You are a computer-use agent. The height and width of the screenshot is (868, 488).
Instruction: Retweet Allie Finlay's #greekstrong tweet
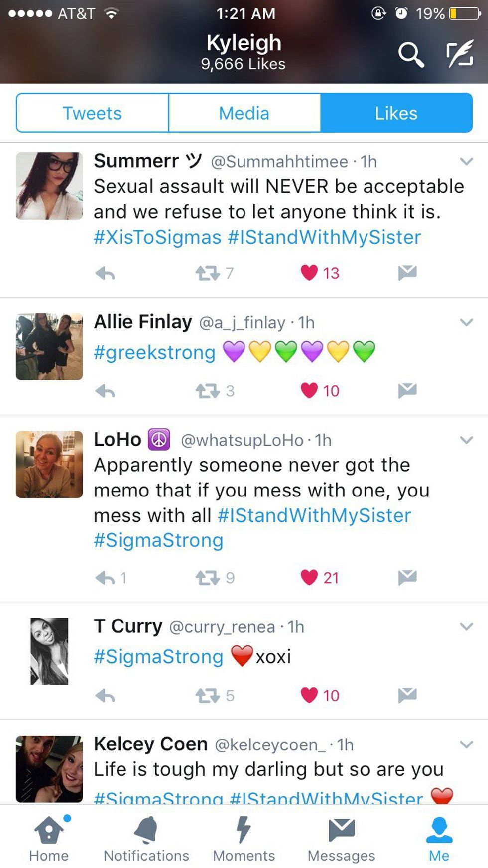208,391
